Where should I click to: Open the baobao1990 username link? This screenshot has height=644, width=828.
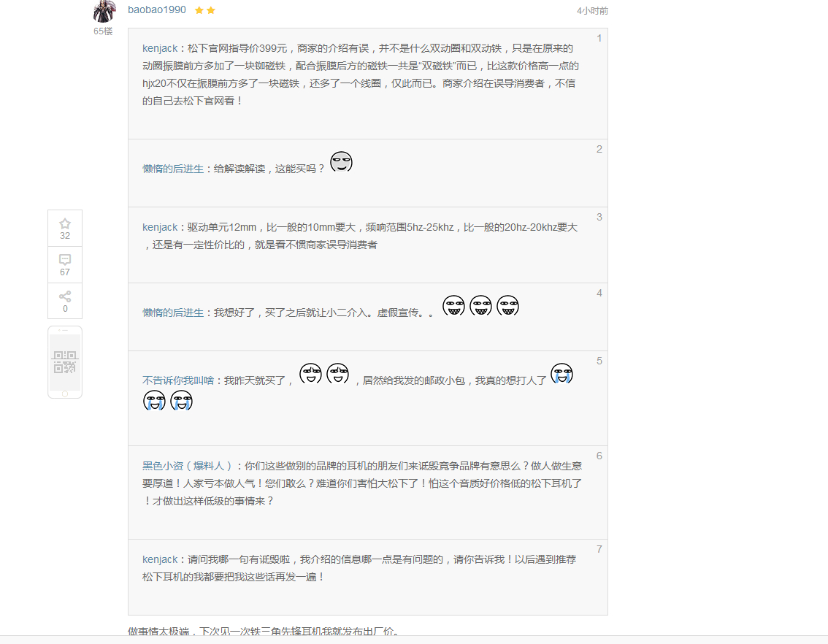click(x=157, y=10)
